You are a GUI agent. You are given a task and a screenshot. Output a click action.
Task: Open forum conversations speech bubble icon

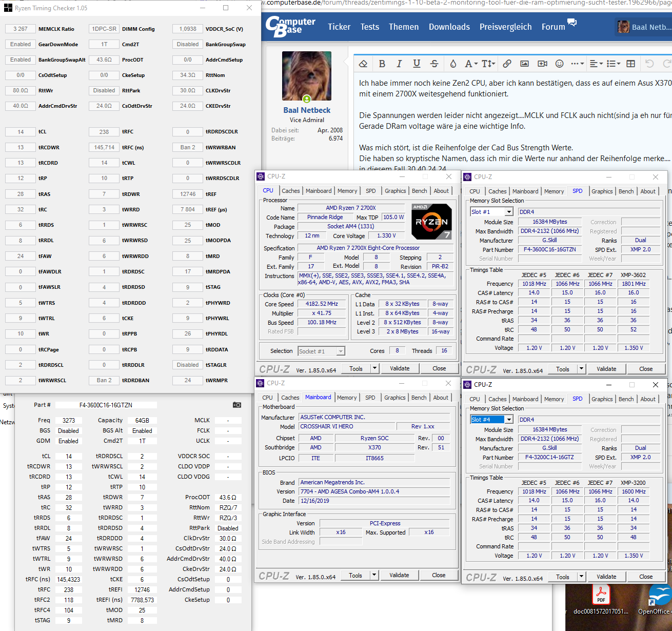[x=572, y=23]
